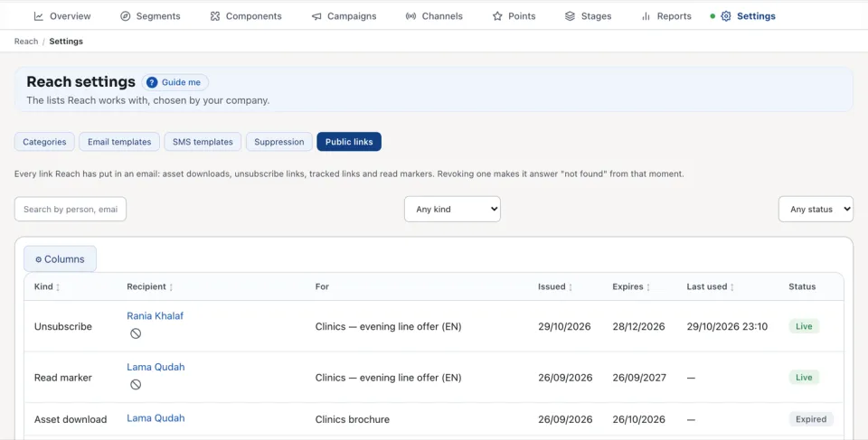Sort by the Recipient column arrows
Image resolution: width=868 pixels, height=440 pixels.
click(171, 287)
